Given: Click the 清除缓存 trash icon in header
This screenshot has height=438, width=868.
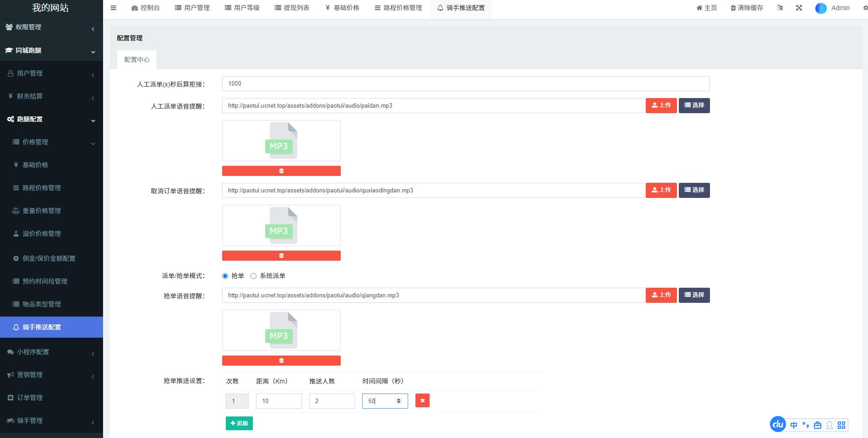Looking at the screenshot, I should tap(733, 8).
